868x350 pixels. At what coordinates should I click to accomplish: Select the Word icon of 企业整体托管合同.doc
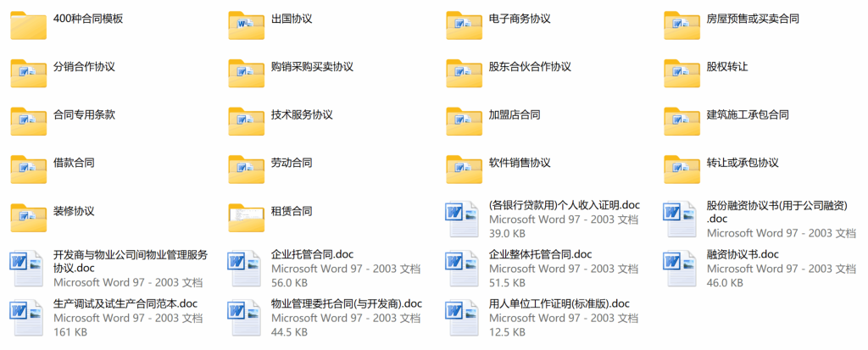(462, 269)
